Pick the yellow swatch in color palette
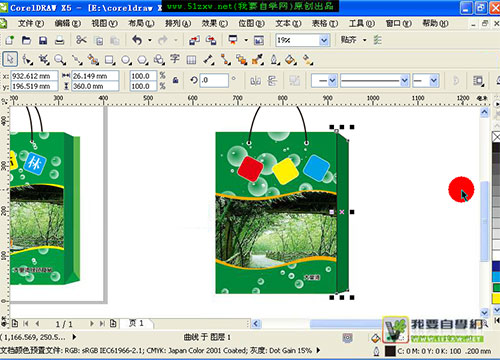 coord(496,298)
